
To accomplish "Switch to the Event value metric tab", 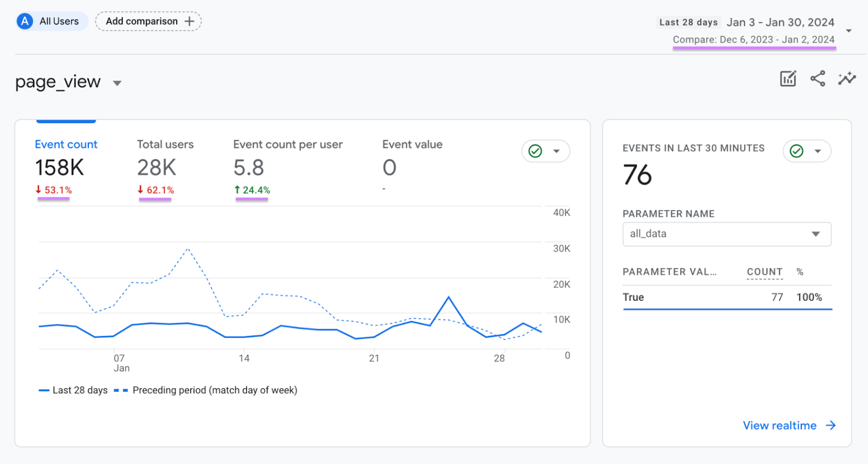I will [x=412, y=145].
